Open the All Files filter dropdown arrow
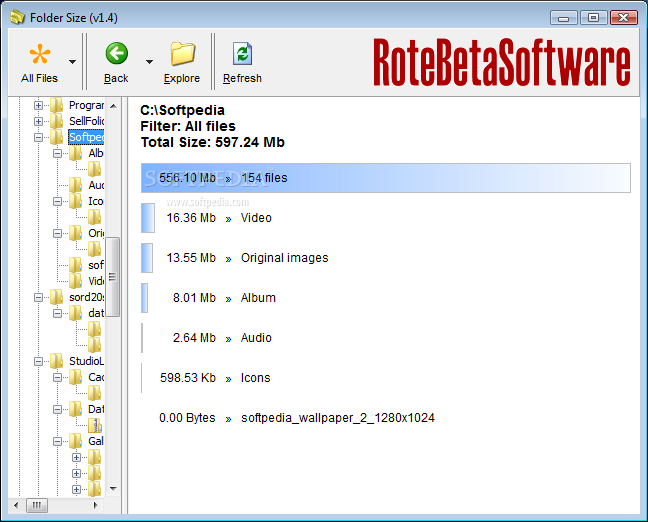Screen dimensions: 648x522 72,62
